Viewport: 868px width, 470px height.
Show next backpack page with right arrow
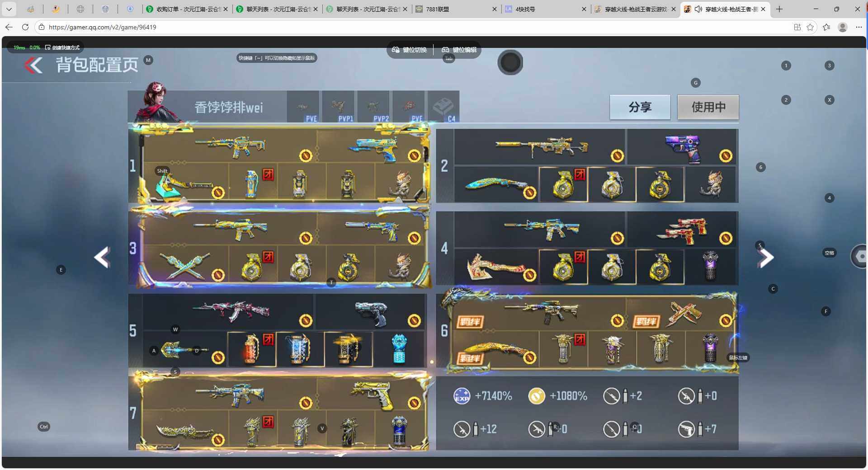point(766,258)
